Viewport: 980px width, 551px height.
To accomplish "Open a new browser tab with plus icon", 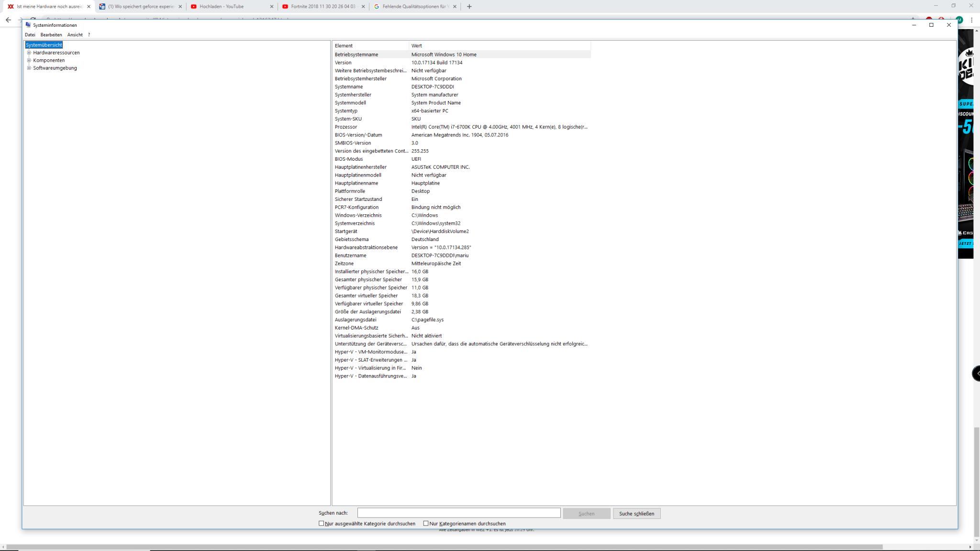I will [x=469, y=7].
